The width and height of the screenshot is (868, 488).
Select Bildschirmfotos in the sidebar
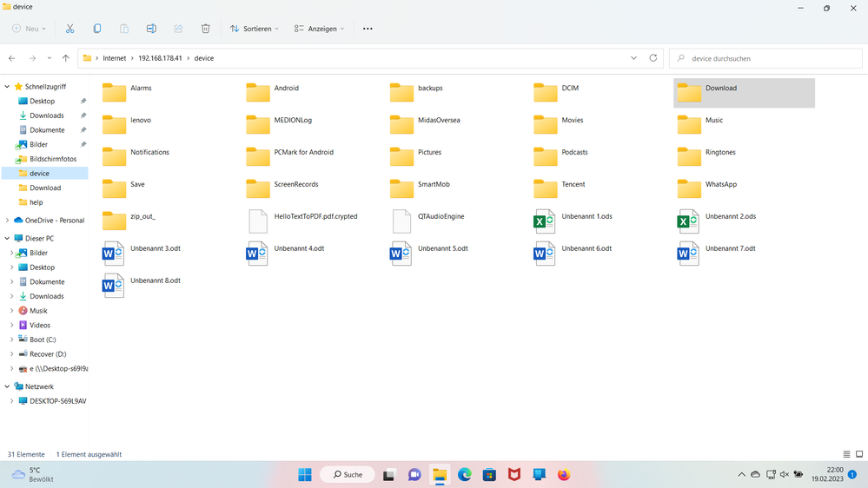52,159
